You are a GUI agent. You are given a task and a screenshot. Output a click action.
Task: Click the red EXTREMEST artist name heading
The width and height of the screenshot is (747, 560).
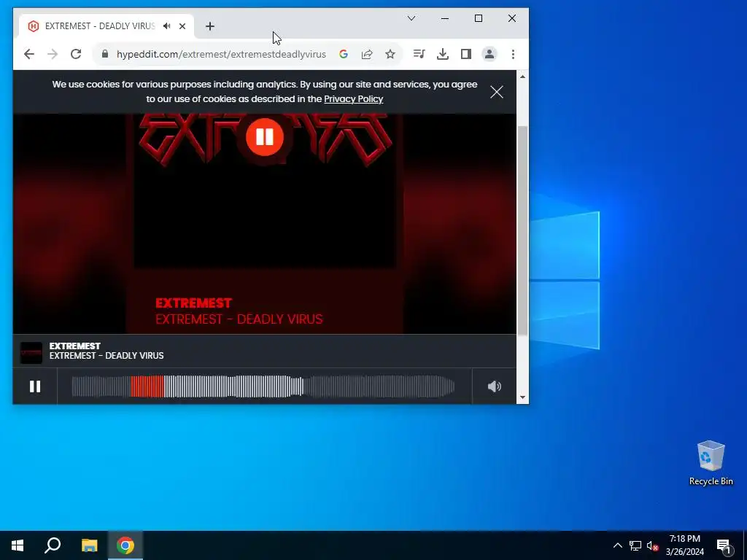193,303
